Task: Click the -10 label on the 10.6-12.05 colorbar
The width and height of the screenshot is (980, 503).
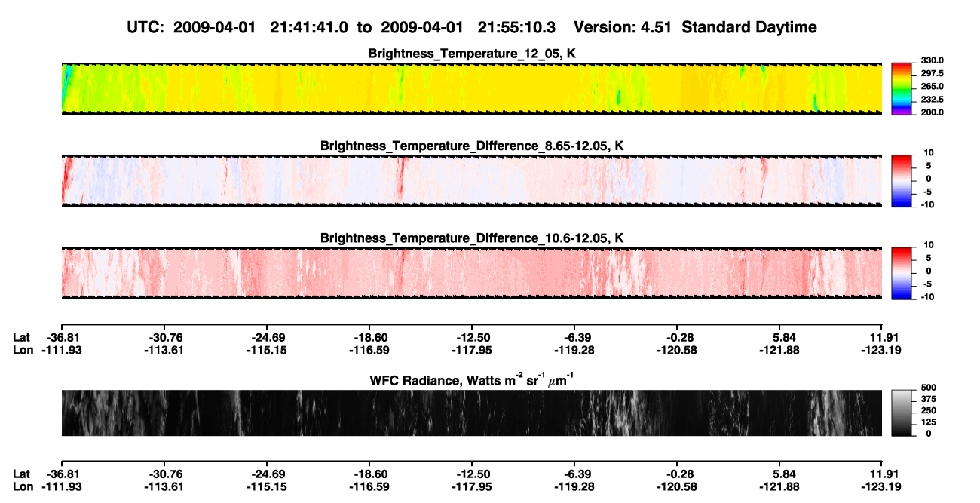Action: tap(927, 297)
